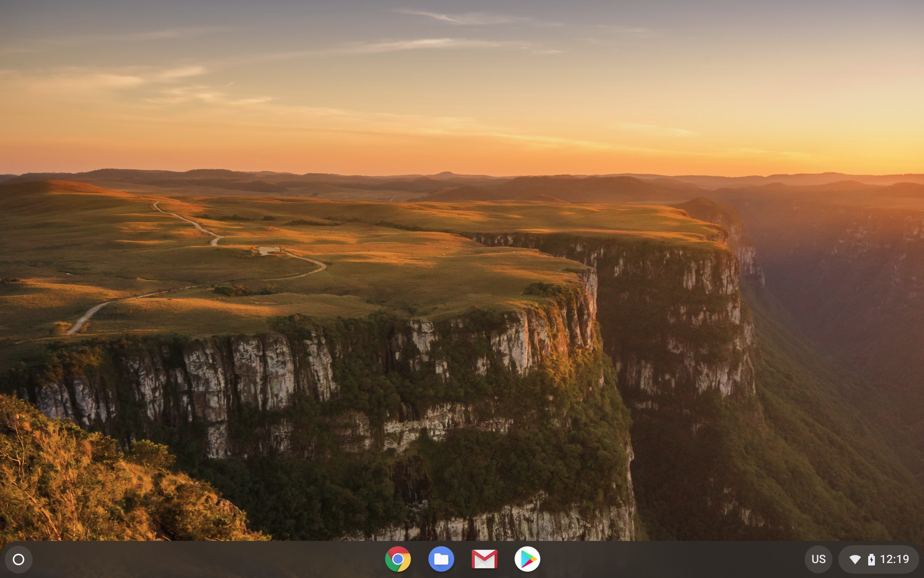This screenshot has height=578, width=924.
Task: Click empty shelf space right of Play Store
Action: click(x=674, y=559)
